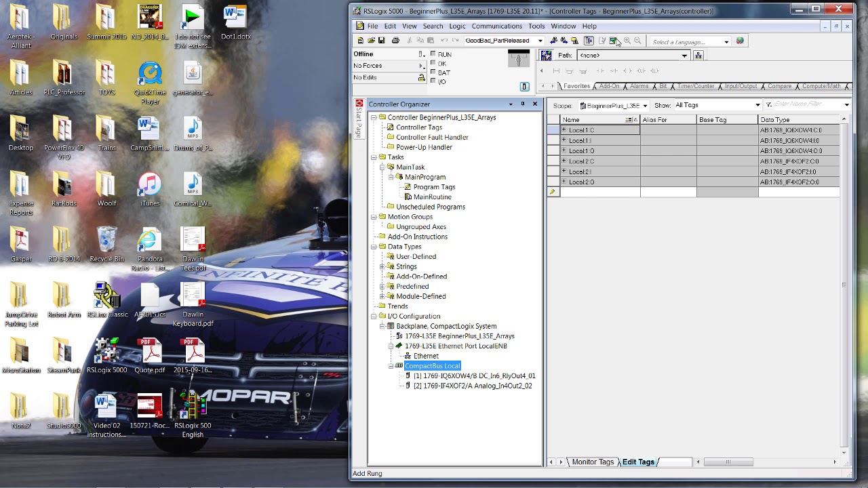Select MainRoutine in the organizer tree

(x=432, y=197)
